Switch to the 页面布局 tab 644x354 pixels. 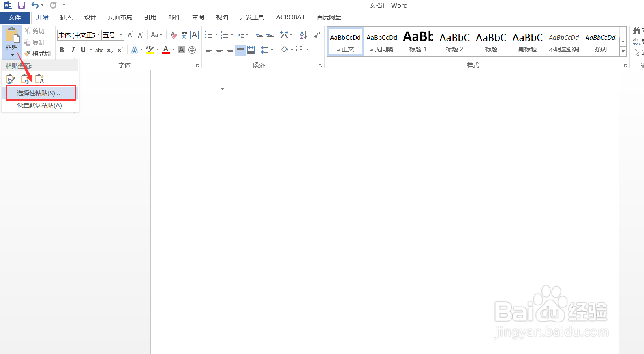click(x=120, y=17)
